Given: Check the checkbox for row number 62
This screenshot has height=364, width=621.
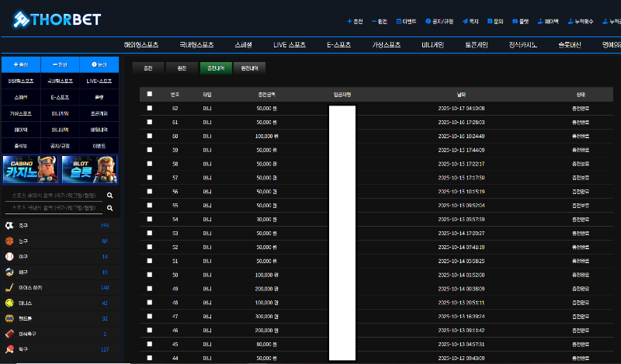Looking at the screenshot, I should 150,109.
